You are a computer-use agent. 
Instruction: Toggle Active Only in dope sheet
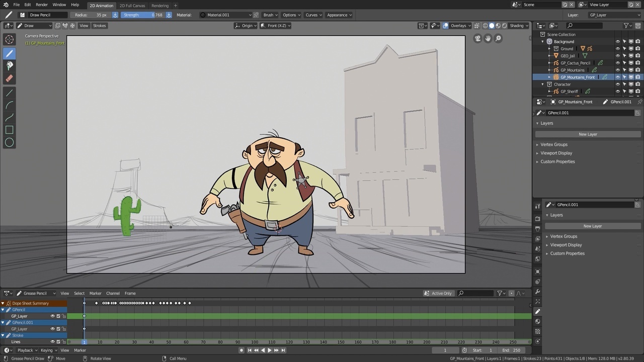click(438, 293)
